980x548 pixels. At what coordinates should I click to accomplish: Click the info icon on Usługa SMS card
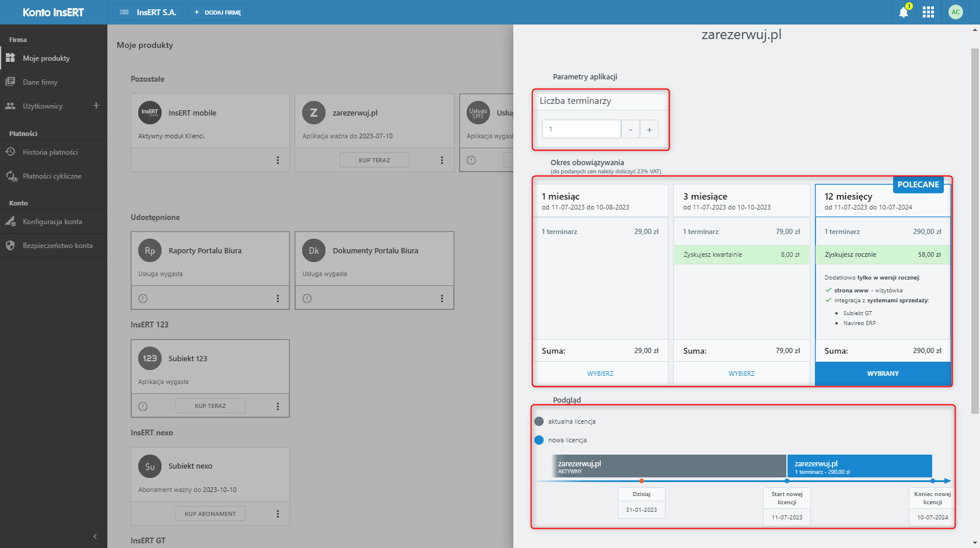click(471, 160)
